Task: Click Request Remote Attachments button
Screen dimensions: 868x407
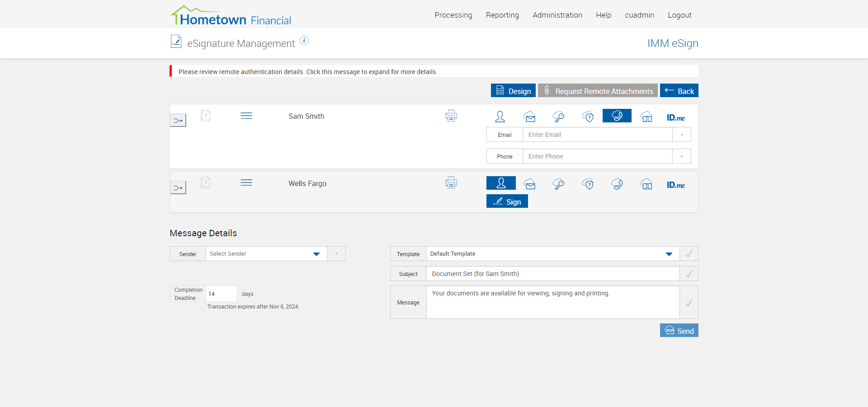Action: (598, 90)
